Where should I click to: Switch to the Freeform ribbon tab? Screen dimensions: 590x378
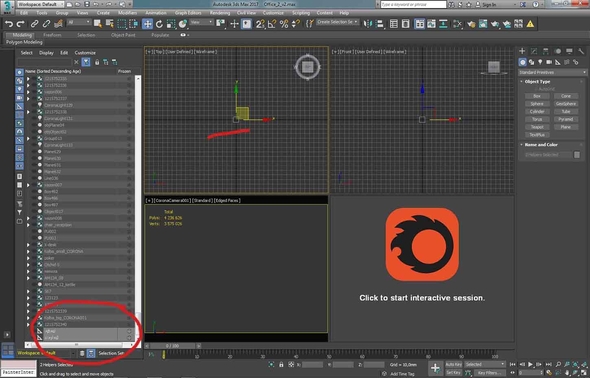pyautogui.click(x=52, y=35)
